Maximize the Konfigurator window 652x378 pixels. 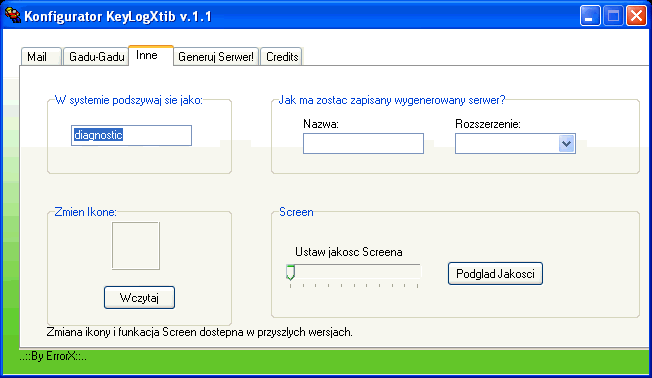pos(613,16)
